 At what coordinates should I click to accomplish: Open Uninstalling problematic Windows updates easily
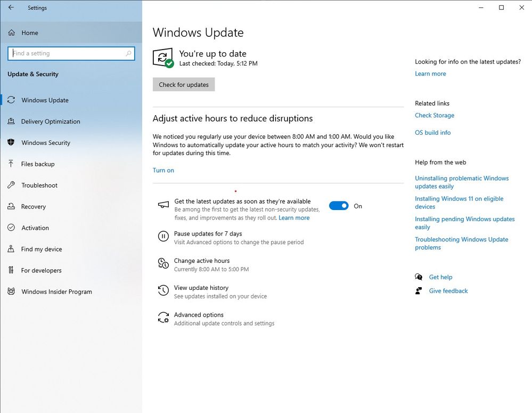(x=462, y=182)
